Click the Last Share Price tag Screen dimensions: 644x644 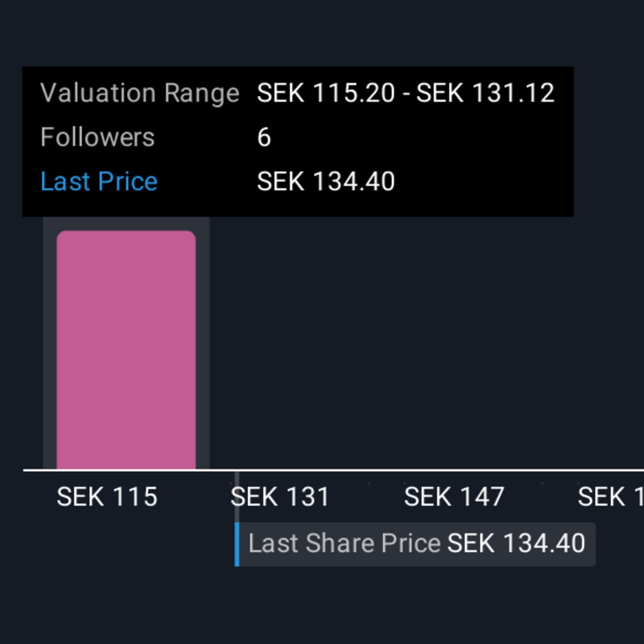[x=415, y=544]
